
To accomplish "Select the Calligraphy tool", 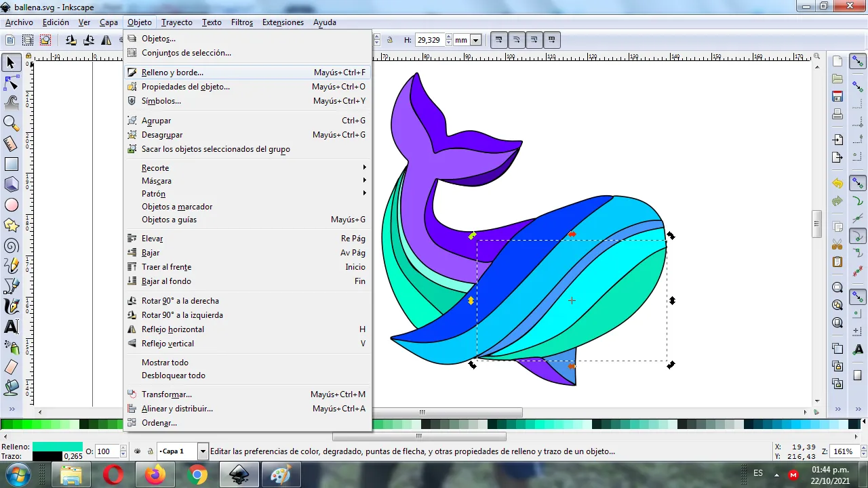I will 11,306.
